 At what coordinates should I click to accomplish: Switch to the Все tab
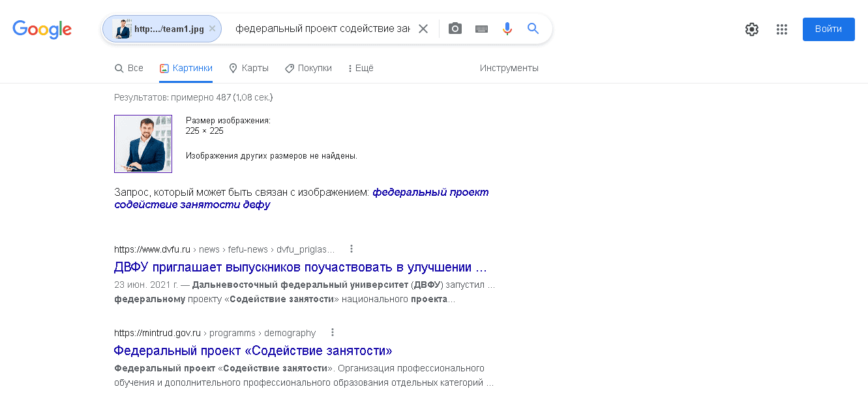128,67
